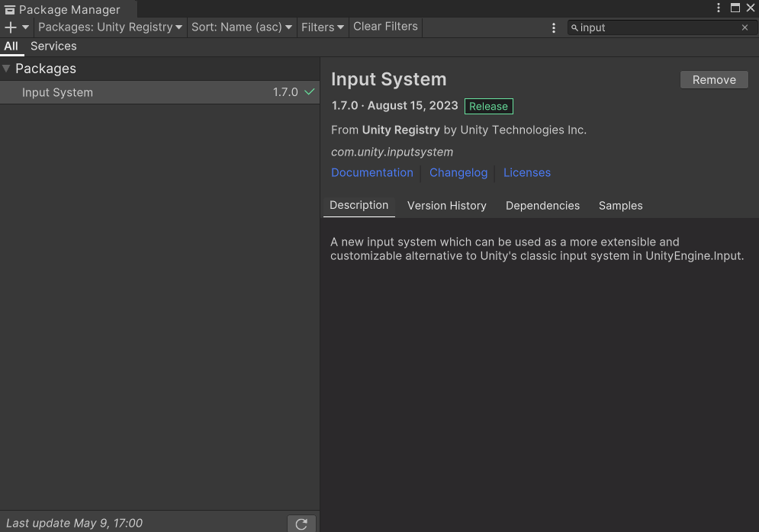
Task: Click the Clear Filters button
Action: tap(385, 27)
